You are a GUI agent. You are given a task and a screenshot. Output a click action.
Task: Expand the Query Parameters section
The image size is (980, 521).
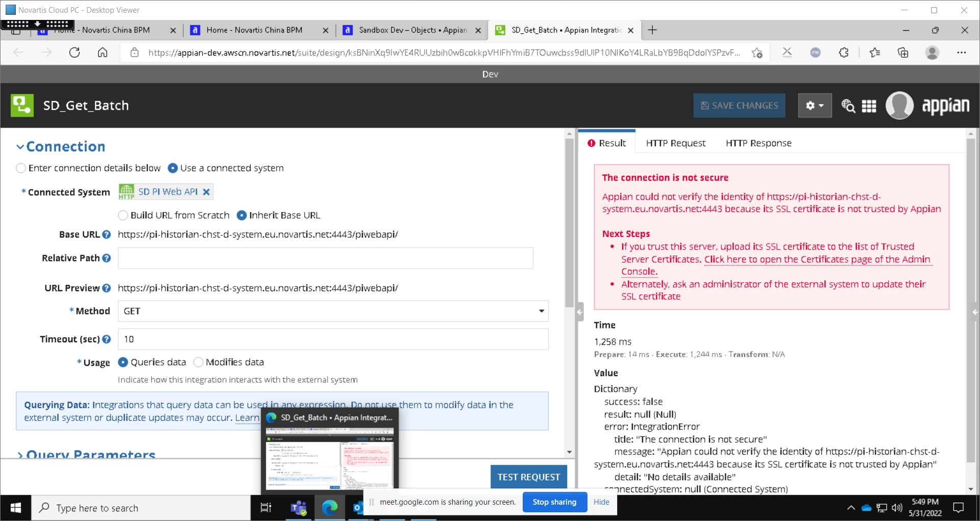coord(20,454)
